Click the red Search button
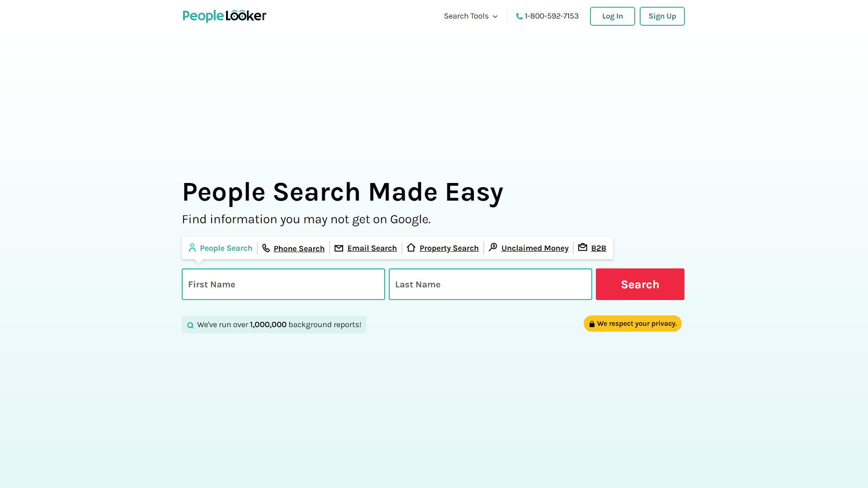The height and width of the screenshot is (488, 868). point(640,284)
